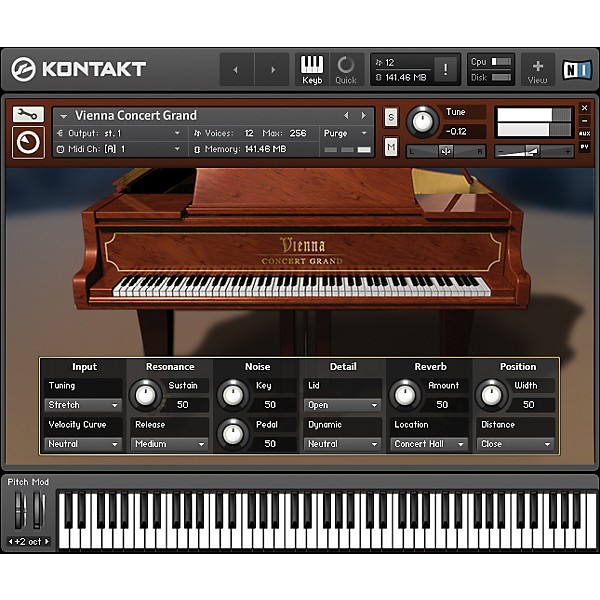The image size is (600, 600).
Task: Solo the instrument with S button
Action: pyautogui.click(x=391, y=117)
